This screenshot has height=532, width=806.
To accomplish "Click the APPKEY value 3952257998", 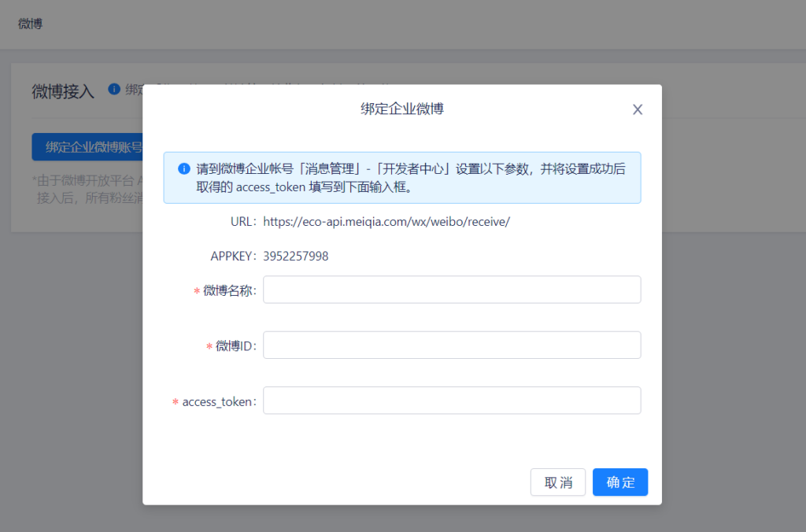I will (296, 256).
